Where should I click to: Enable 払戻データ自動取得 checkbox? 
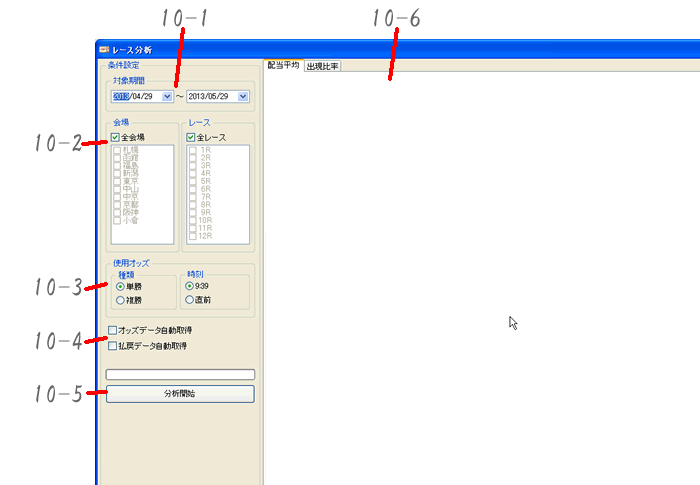click(113, 346)
